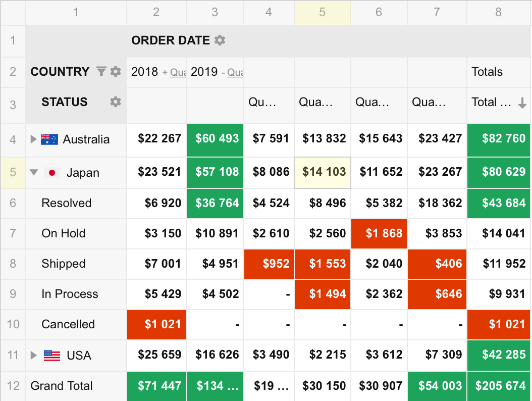Select the STATUS header label

pyautogui.click(x=64, y=102)
